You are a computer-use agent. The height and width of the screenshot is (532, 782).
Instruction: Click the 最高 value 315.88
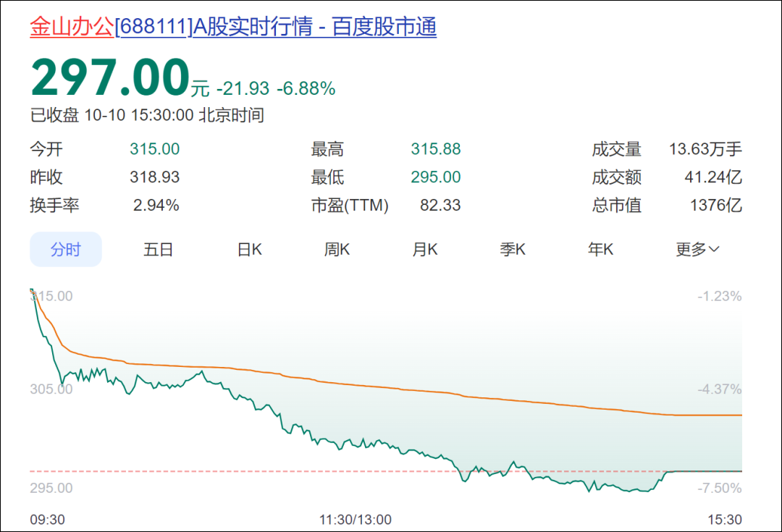[x=436, y=149]
